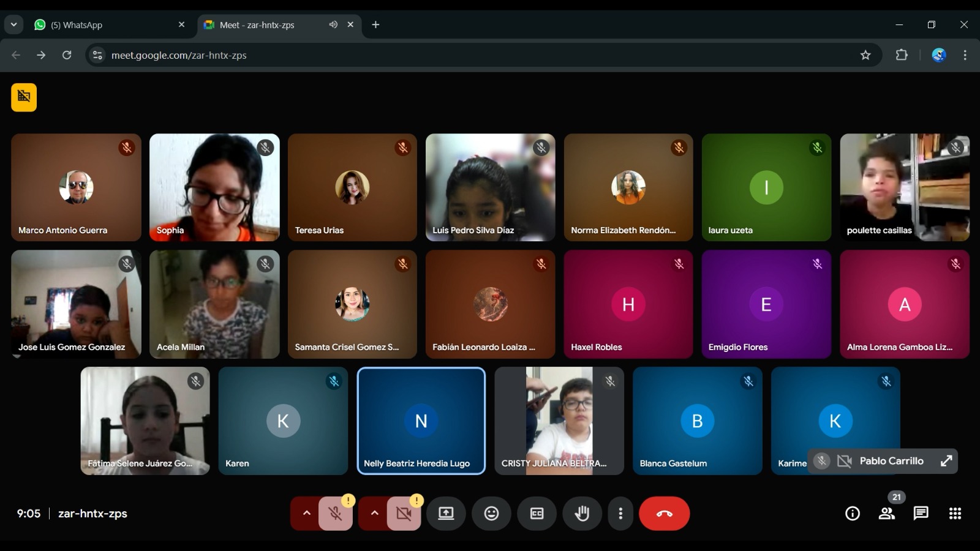Toggle the camera off button
Screen dimensions: 980x551
coord(404,514)
